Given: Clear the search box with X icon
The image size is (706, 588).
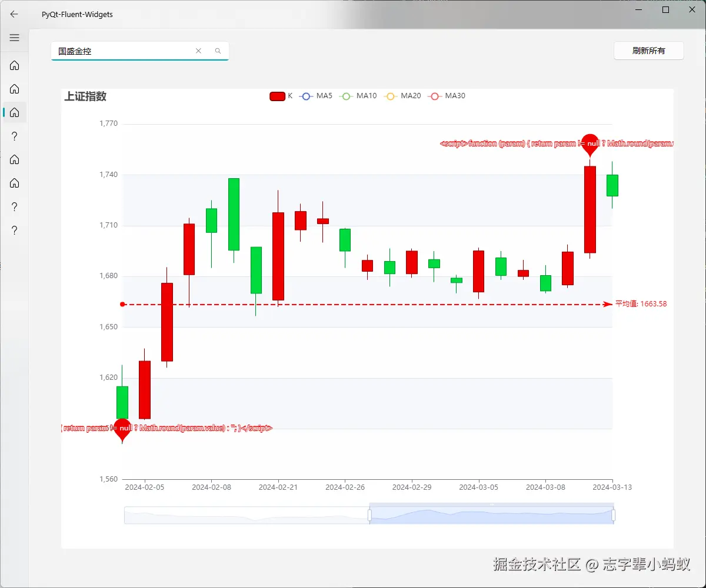Looking at the screenshot, I should [198, 51].
